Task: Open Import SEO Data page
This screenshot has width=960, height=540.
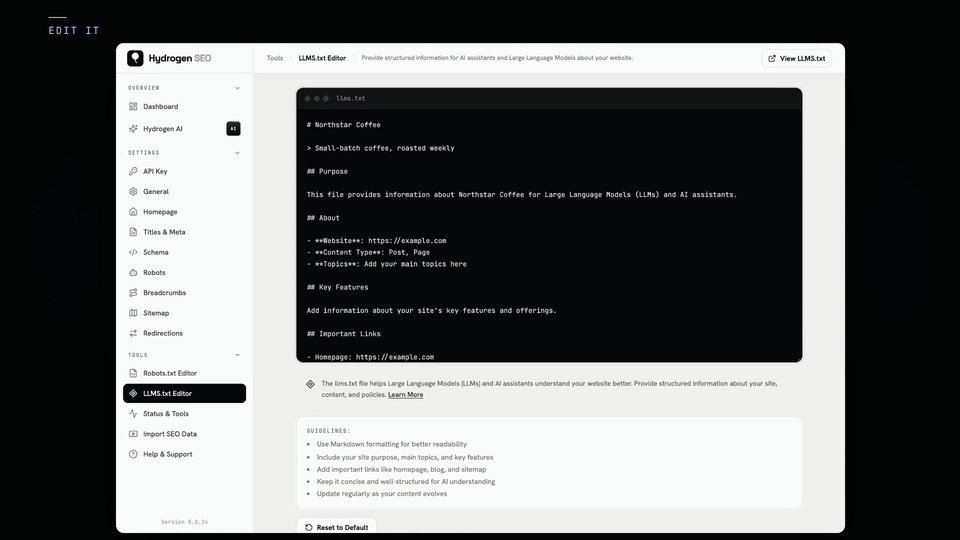Action: coord(184,433)
